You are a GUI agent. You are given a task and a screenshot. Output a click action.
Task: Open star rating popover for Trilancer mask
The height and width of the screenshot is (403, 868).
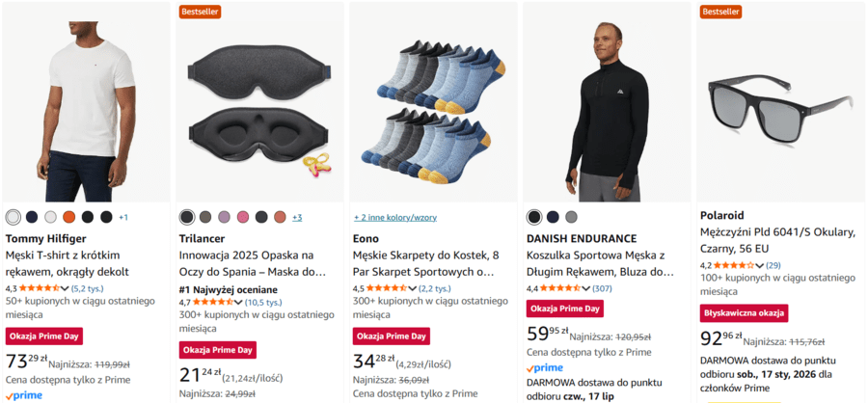tap(213, 303)
